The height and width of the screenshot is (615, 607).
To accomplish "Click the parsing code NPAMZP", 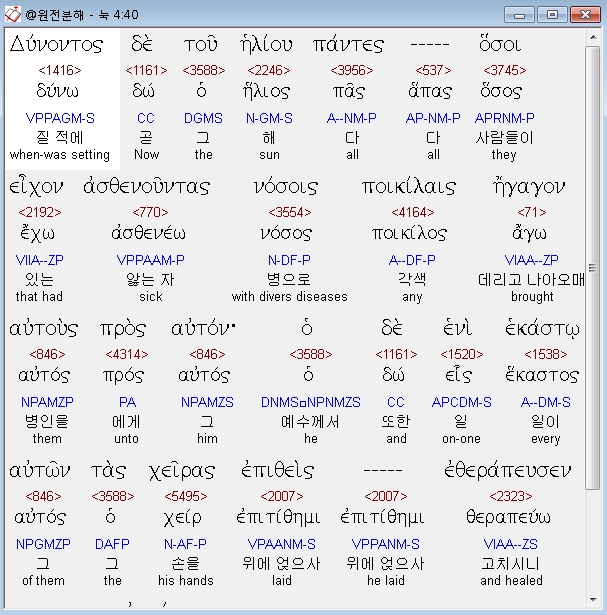I will coord(47,402).
